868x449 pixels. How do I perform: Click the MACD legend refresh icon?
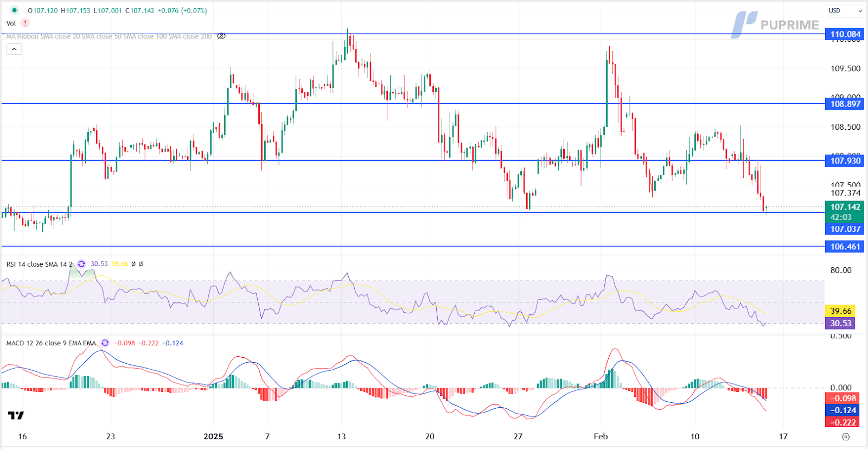pos(105,343)
